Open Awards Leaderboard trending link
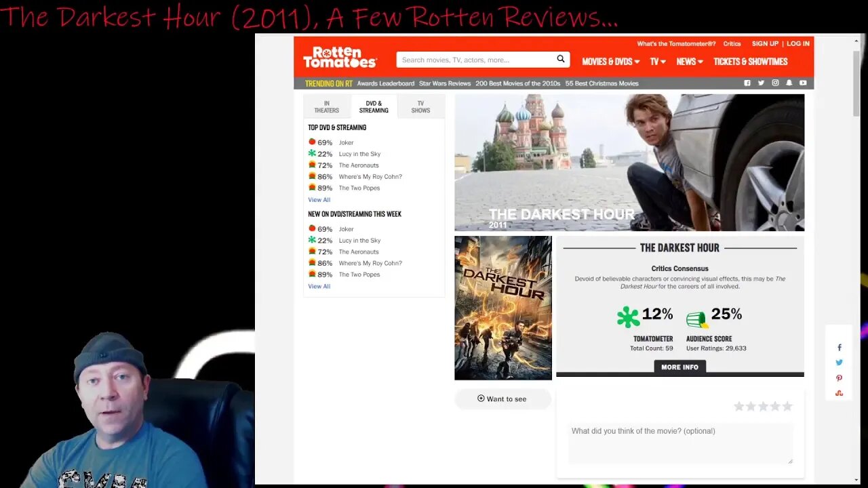 385,83
